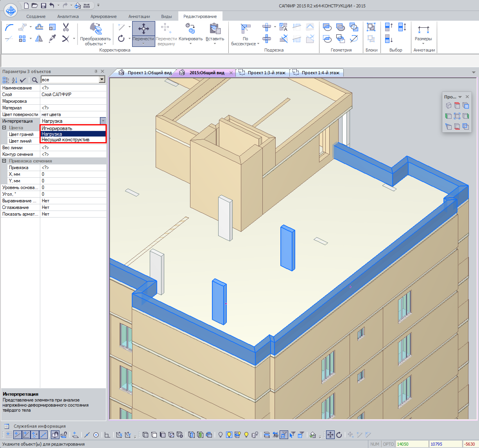Switch to Проект 1:3-й этаж tab
The height and width of the screenshot is (448, 479).
click(266, 73)
